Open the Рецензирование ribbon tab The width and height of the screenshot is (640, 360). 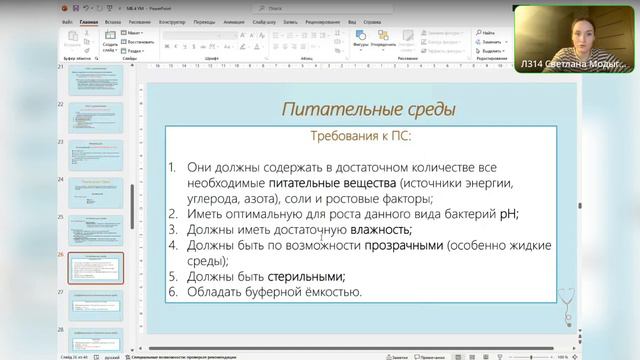322,22
